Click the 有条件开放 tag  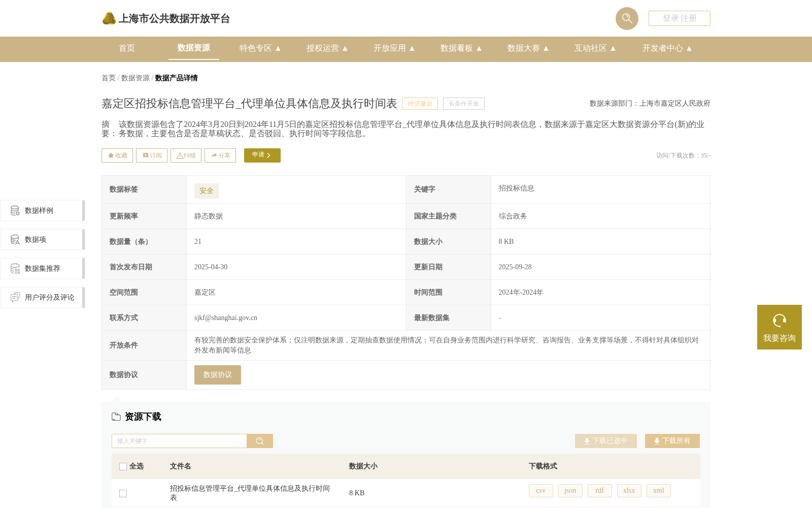click(x=464, y=104)
